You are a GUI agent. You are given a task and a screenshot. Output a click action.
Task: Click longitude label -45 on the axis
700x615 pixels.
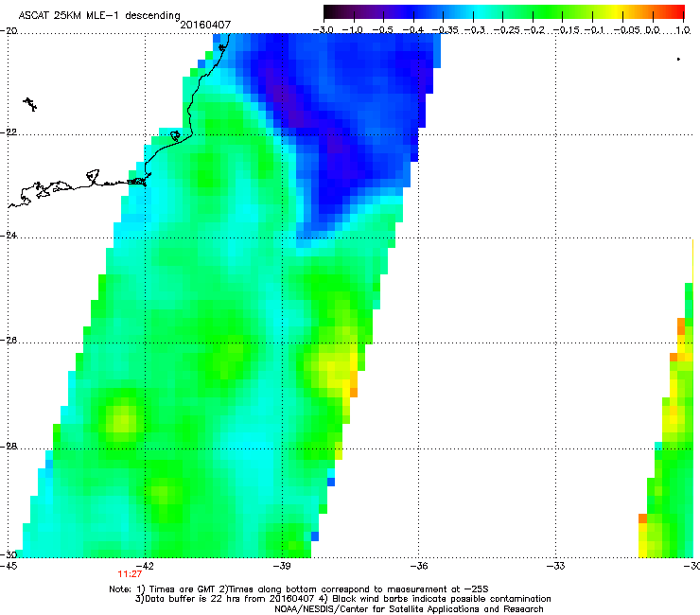click(9, 566)
